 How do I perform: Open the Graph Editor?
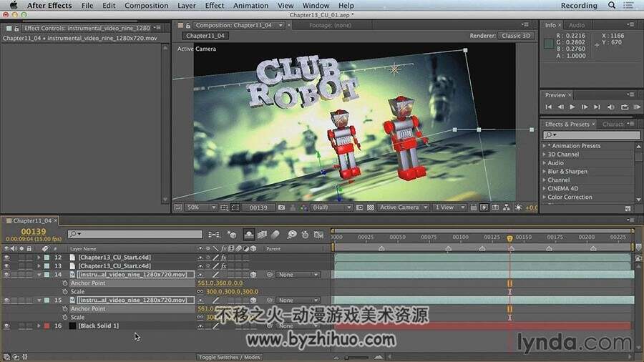[x=318, y=235]
